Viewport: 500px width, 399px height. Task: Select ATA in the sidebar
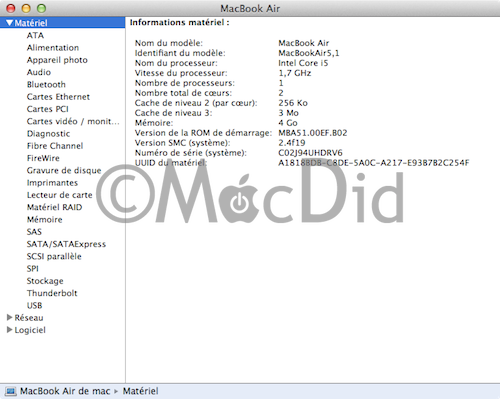pyautogui.click(x=35, y=35)
